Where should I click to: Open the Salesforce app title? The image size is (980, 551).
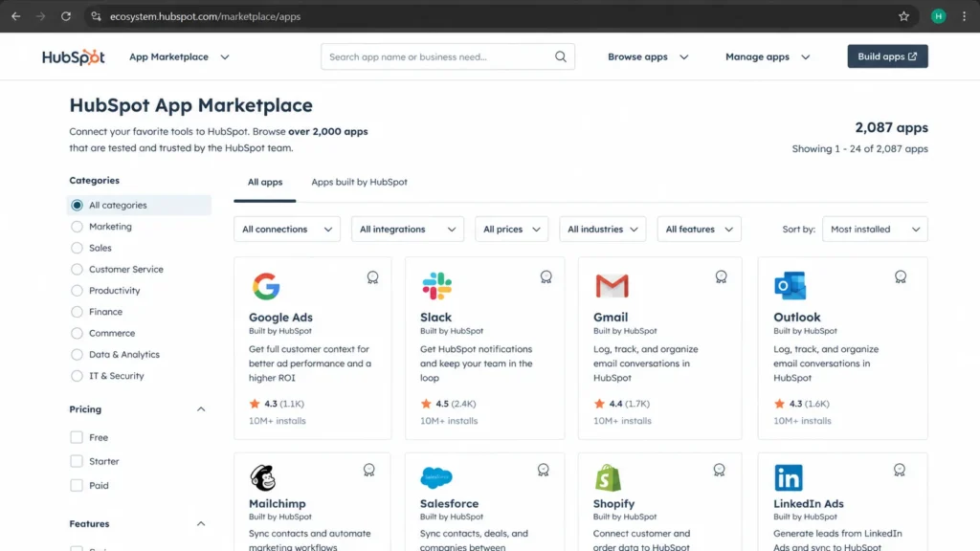point(450,503)
